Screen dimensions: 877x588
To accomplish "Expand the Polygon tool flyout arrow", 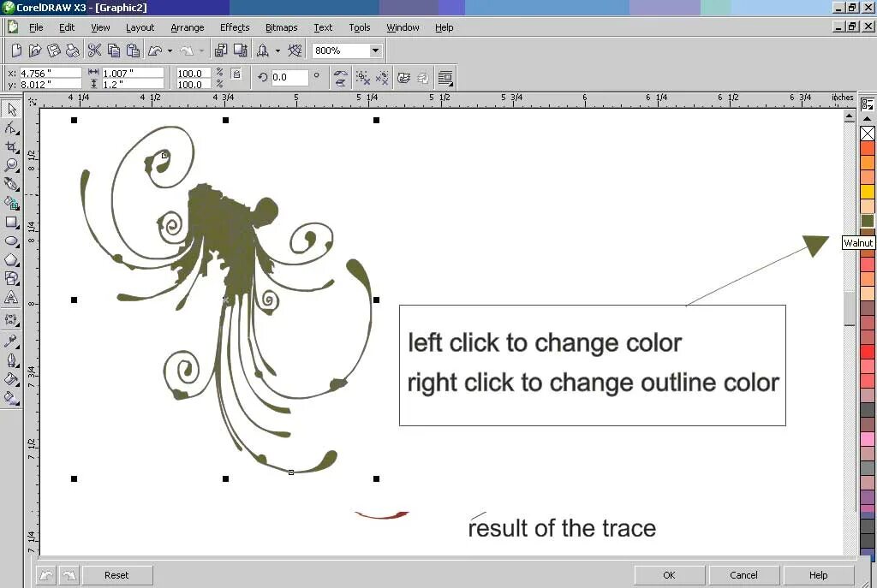I will tap(18, 266).
